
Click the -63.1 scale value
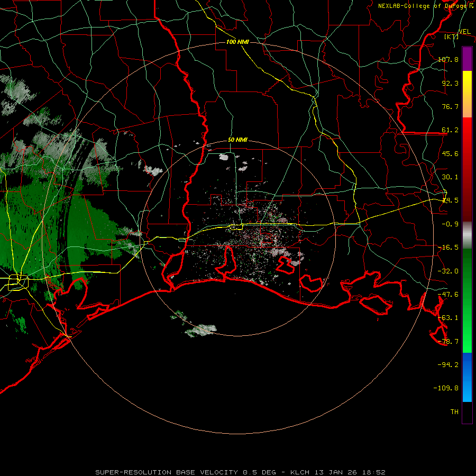coord(448,318)
